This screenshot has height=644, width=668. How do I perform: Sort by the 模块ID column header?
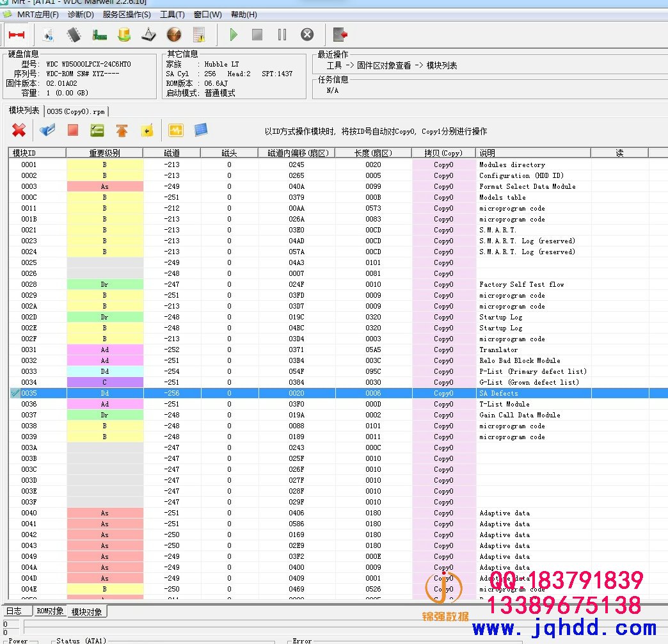pos(37,153)
